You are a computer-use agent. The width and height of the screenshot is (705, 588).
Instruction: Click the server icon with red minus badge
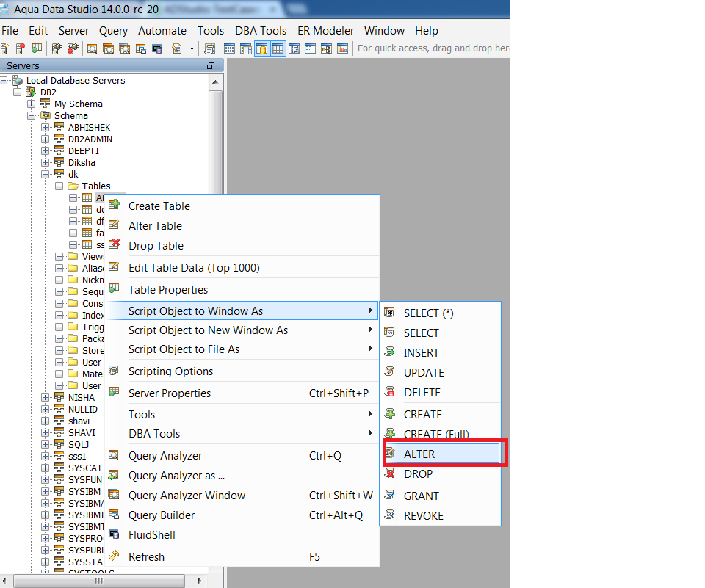[21, 48]
